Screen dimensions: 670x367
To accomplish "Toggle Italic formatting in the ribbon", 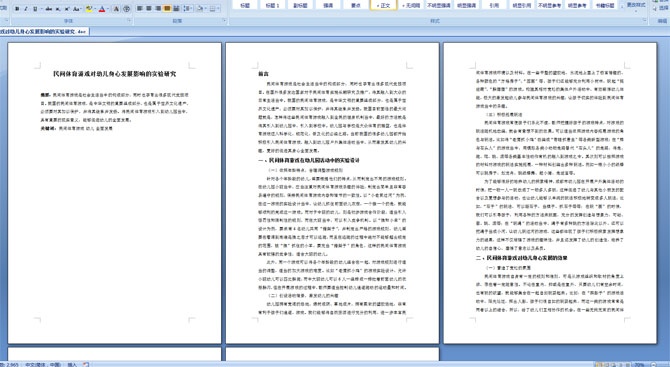I will coord(26,9).
